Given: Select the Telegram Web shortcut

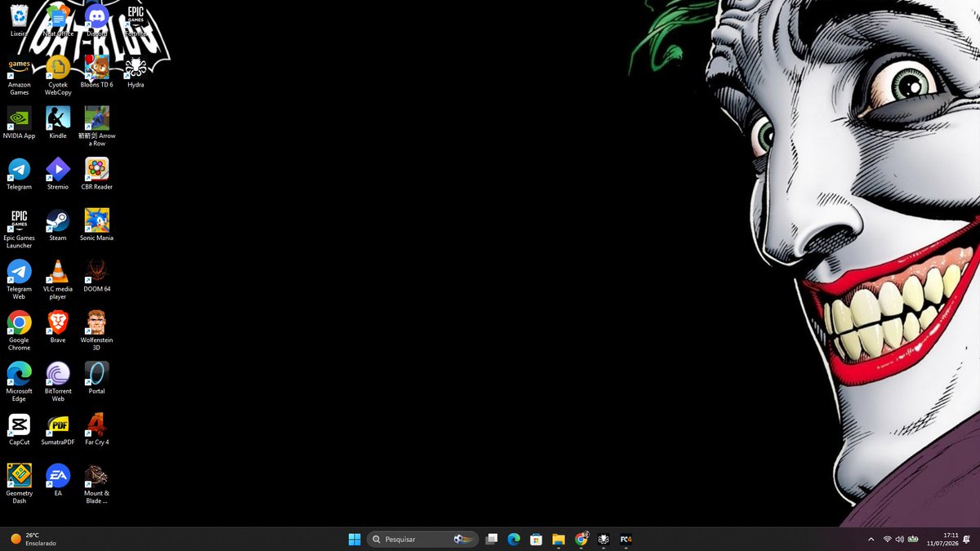Looking at the screenshot, I should click(x=19, y=280).
